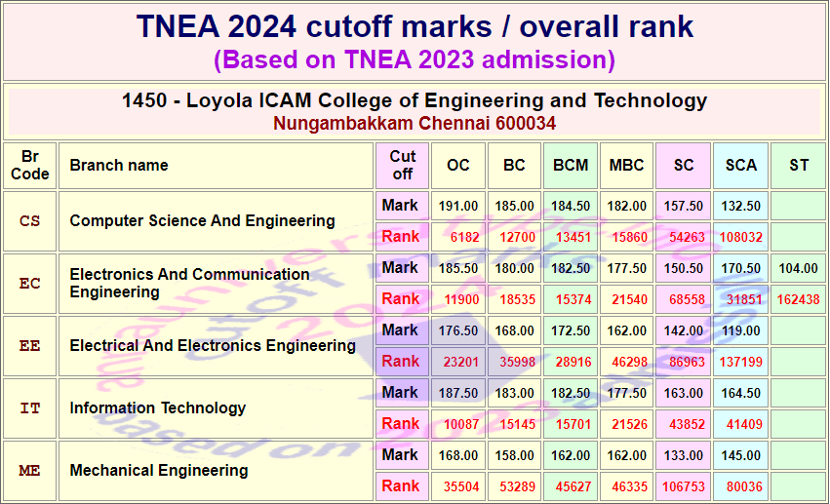Click EE BC rank 35998
The width and height of the screenshot is (830, 504).
514,362
